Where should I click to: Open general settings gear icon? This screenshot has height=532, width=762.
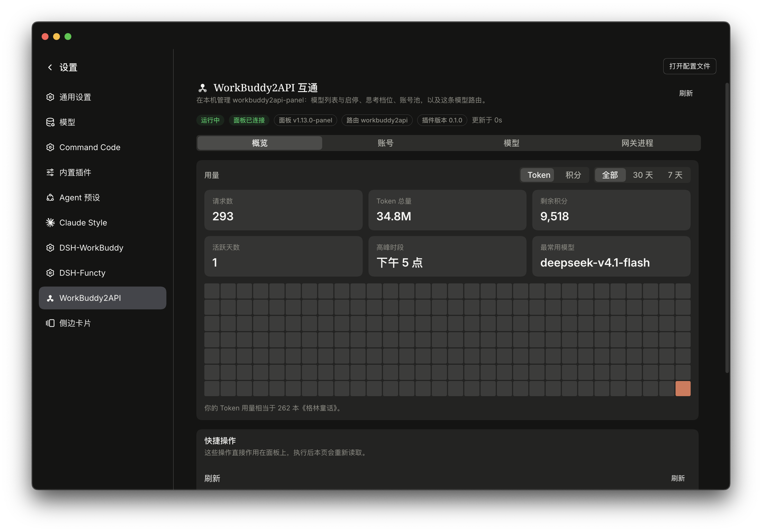pyautogui.click(x=50, y=97)
